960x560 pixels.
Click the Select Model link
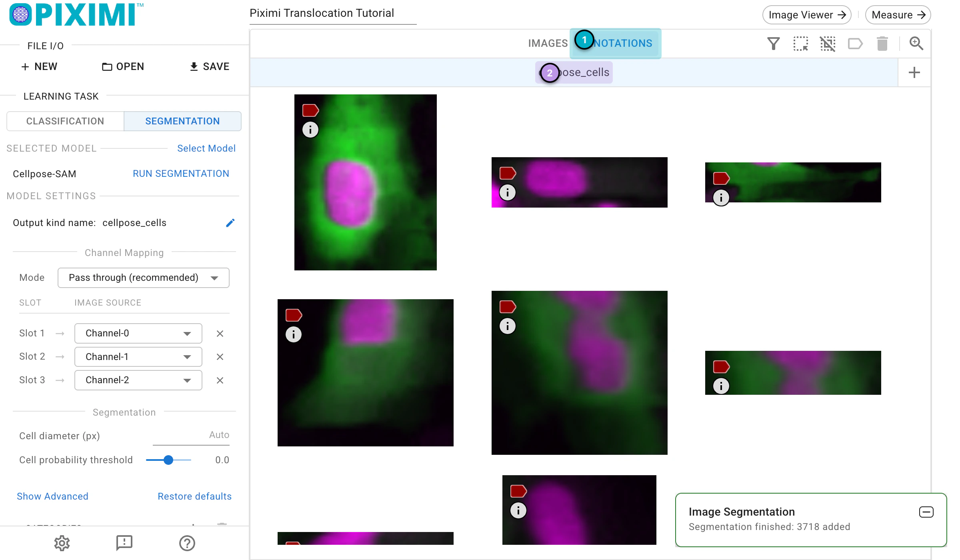pos(206,148)
